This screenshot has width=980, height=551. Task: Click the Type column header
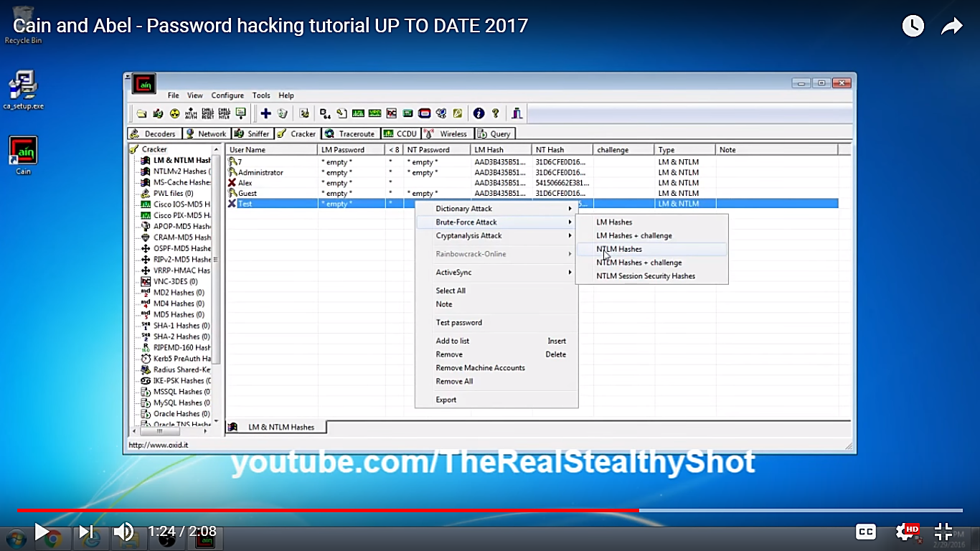click(x=685, y=150)
